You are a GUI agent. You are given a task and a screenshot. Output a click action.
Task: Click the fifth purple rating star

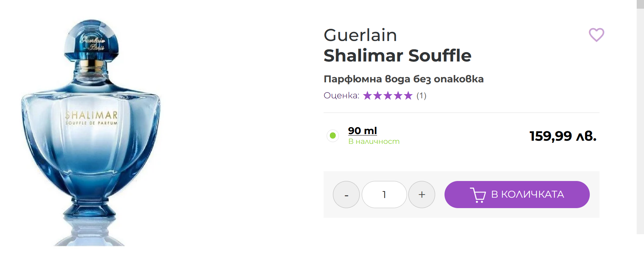408,96
